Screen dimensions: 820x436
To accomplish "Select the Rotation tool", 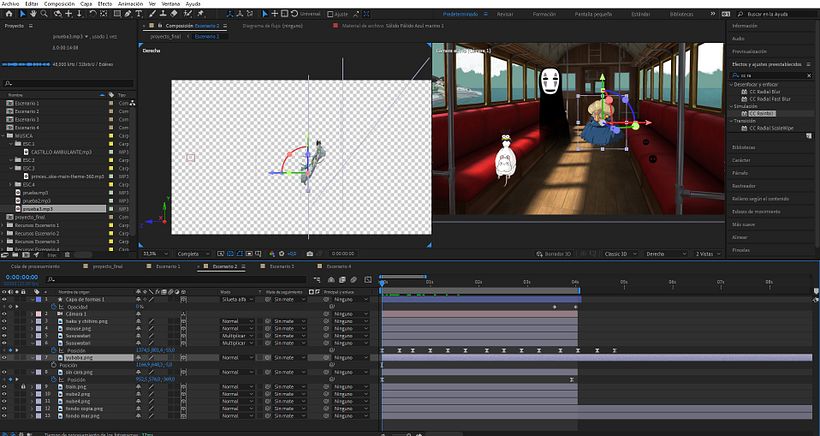I will [x=93, y=14].
